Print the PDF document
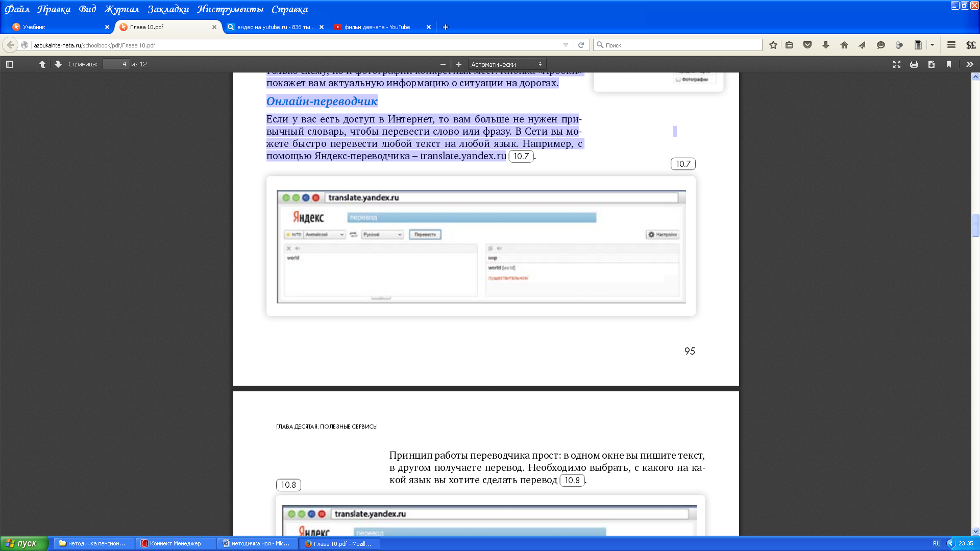The image size is (980, 551). [914, 64]
